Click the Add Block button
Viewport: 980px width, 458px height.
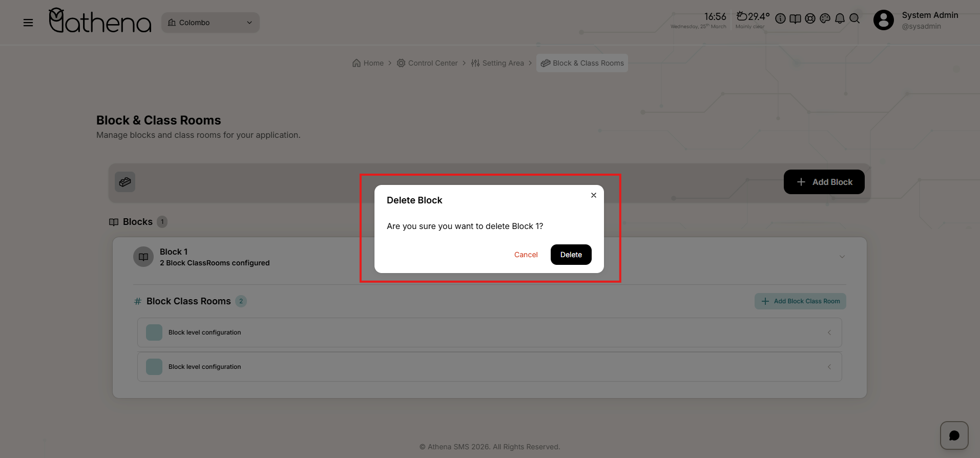(824, 182)
